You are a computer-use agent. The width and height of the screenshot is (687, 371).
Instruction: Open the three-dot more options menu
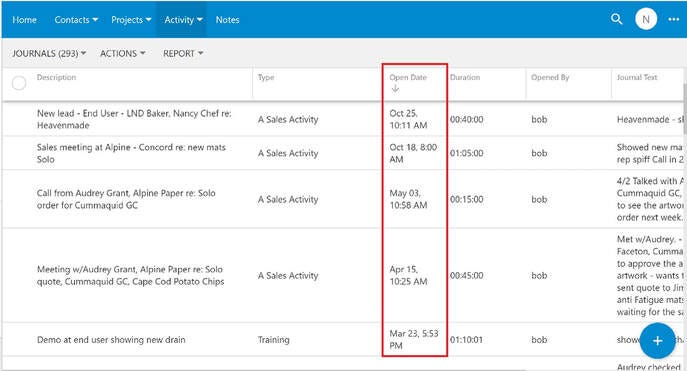pos(674,19)
